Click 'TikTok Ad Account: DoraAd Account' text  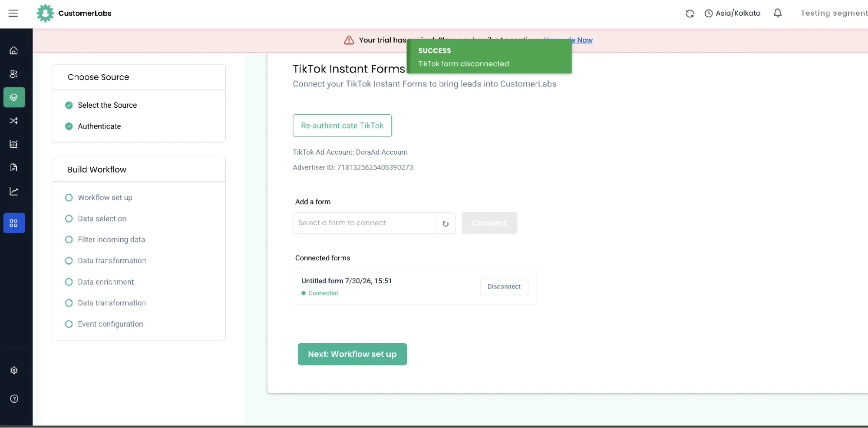tap(350, 153)
